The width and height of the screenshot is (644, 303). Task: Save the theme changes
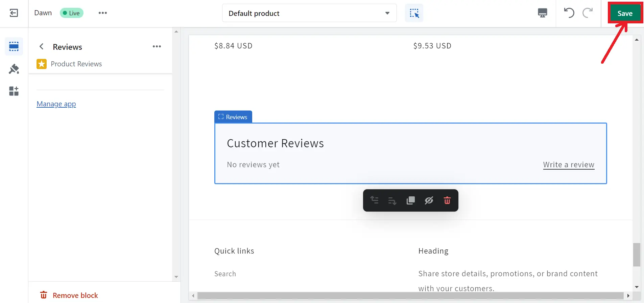pyautogui.click(x=625, y=13)
